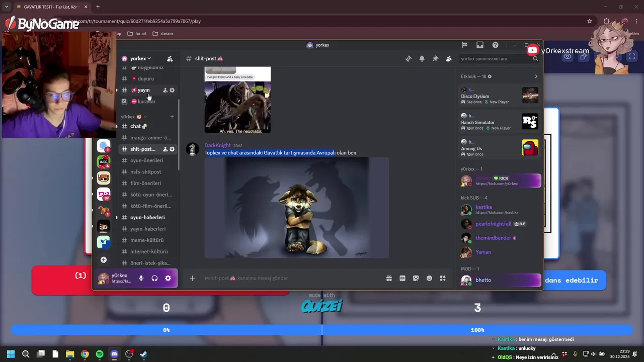Open themindbender member profile
Screen dimensions: 644x362
501,238
